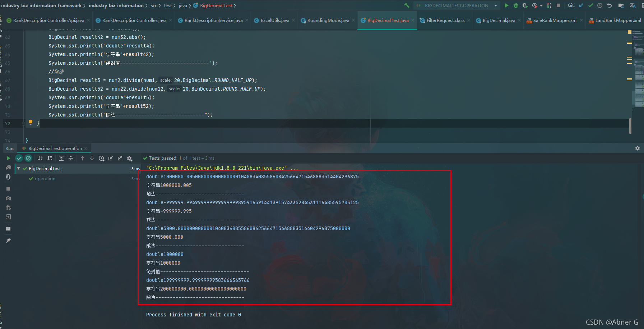Open ExcelUtils.java tab
The height and width of the screenshot is (329, 644).
pyautogui.click(x=275, y=20)
